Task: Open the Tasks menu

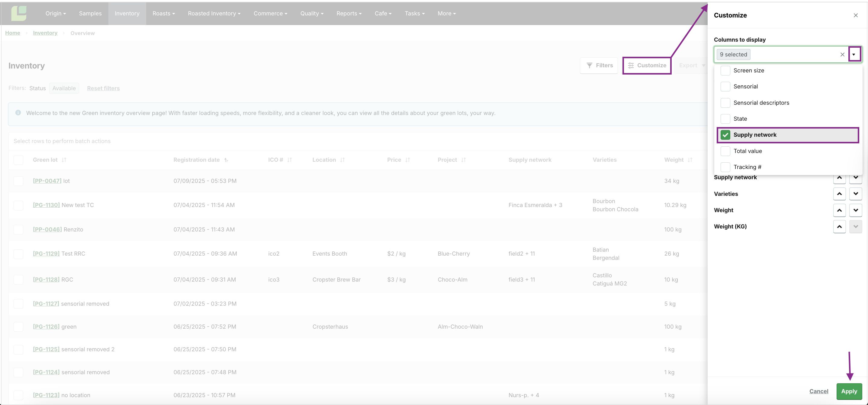Action: pyautogui.click(x=414, y=14)
